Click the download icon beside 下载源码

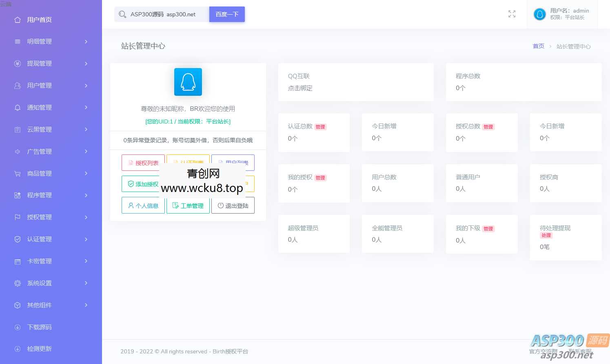coord(18,327)
